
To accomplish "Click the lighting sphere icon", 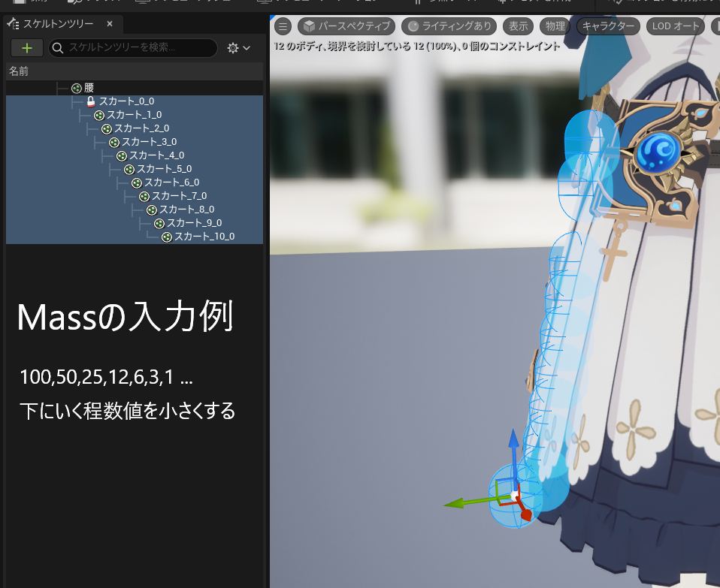I will [x=413, y=26].
